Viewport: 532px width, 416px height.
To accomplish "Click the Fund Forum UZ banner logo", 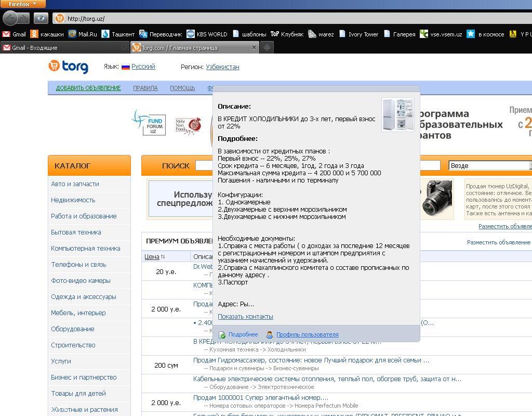I will [x=149, y=123].
